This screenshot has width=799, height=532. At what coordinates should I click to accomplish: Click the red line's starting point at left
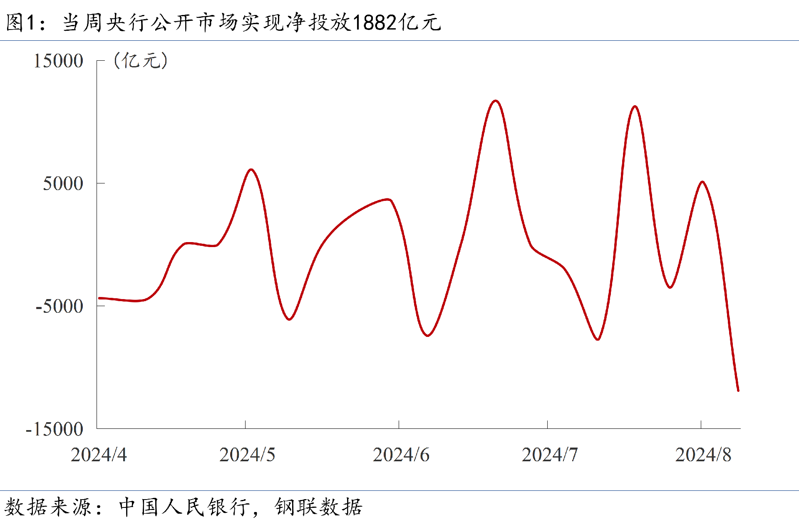click(x=99, y=298)
